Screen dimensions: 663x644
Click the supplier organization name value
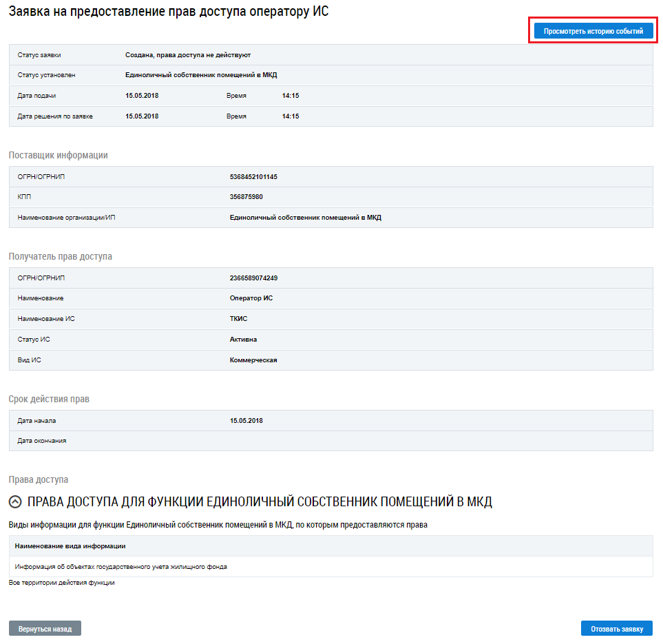(x=305, y=218)
